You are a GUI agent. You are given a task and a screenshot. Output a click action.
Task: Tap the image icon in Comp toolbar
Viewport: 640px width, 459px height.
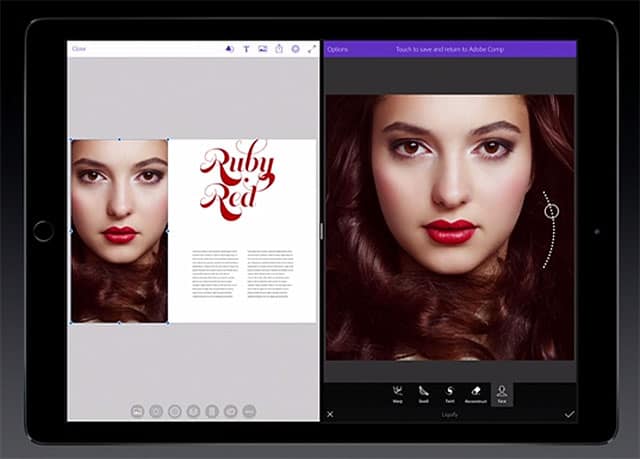click(263, 48)
